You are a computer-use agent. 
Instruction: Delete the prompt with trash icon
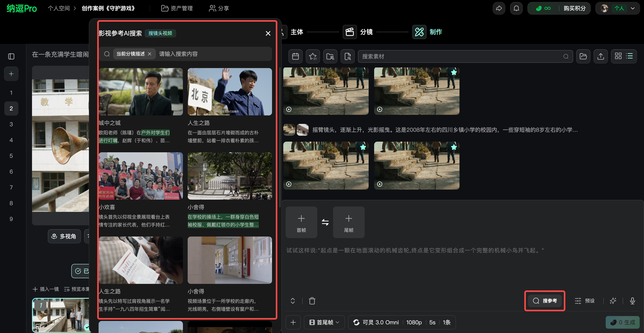click(312, 301)
